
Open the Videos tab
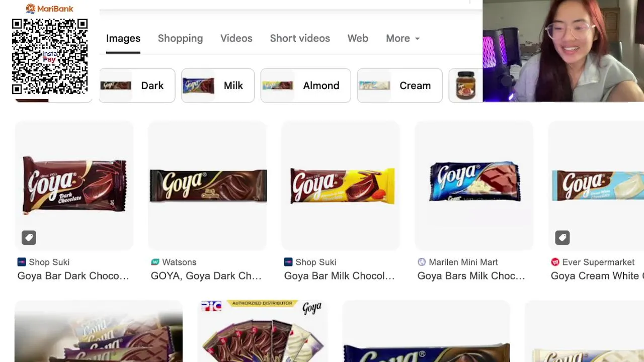[x=236, y=38]
